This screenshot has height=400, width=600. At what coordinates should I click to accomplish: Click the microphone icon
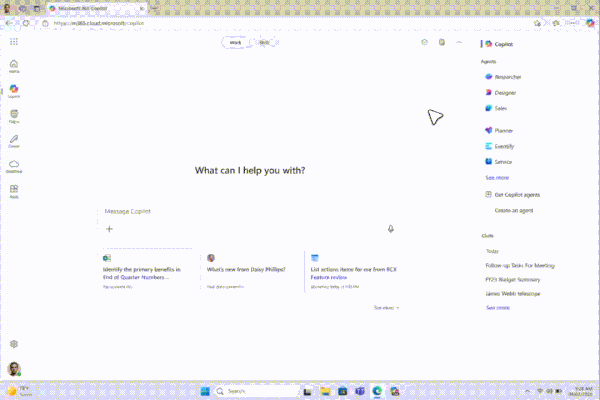click(x=390, y=229)
